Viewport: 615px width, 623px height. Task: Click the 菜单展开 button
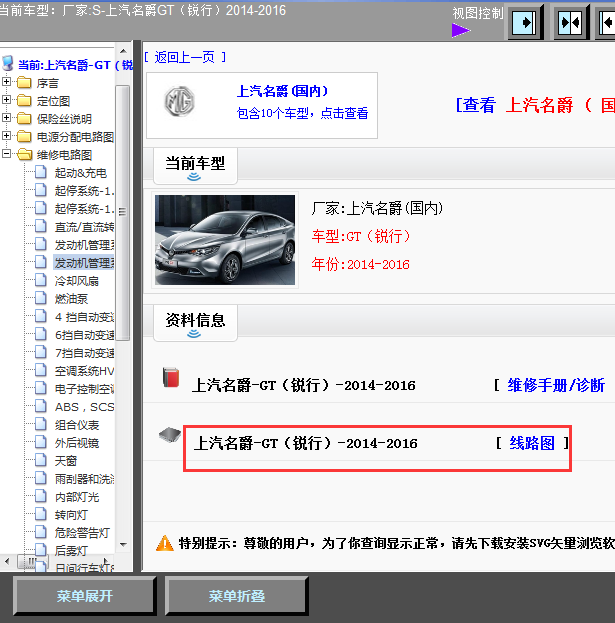tap(84, 596)
